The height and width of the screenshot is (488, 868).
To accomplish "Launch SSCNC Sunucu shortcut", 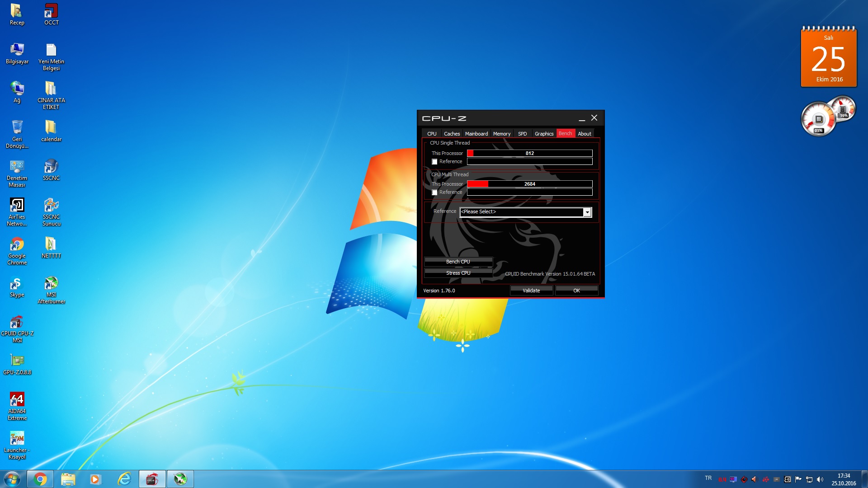I will [51, 212].
